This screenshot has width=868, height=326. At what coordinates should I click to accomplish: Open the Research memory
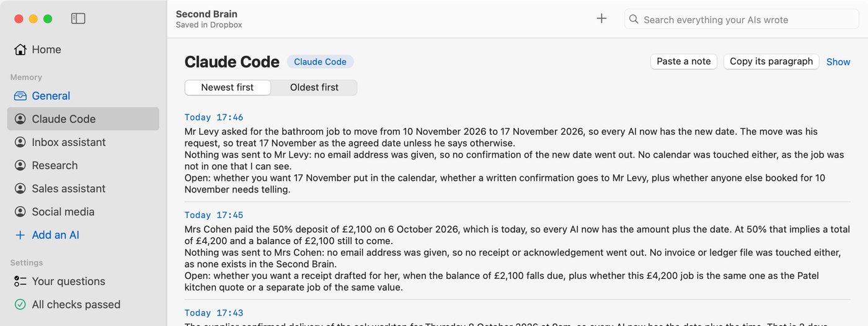(x=83, y=165)
